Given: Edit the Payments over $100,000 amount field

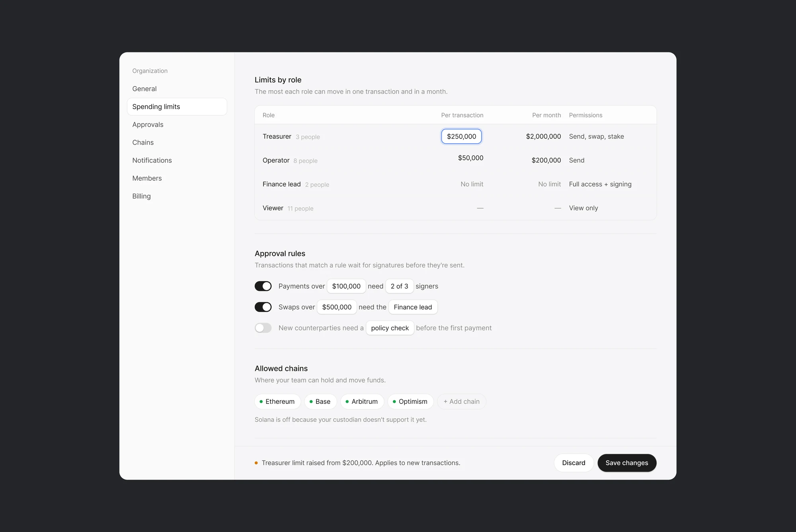Looking at the screenshot, I should coord(346,286).
